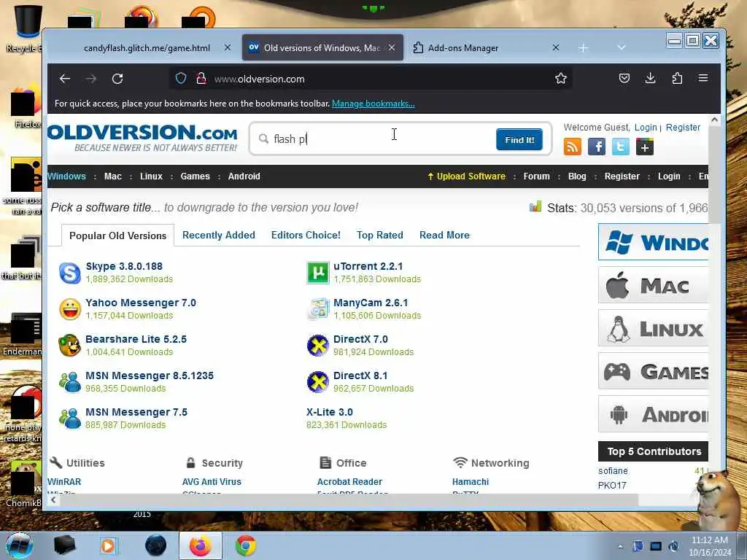Screen dimensions: 747x560
Task: Click the Yahoo Messenger smiley icon
Action: (x=69, y=309)
